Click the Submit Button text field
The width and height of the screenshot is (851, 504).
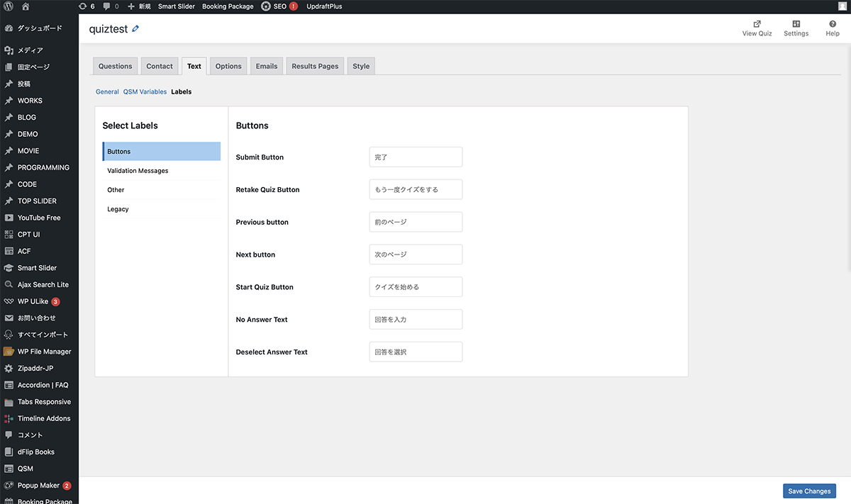click(x=416, y=157)
